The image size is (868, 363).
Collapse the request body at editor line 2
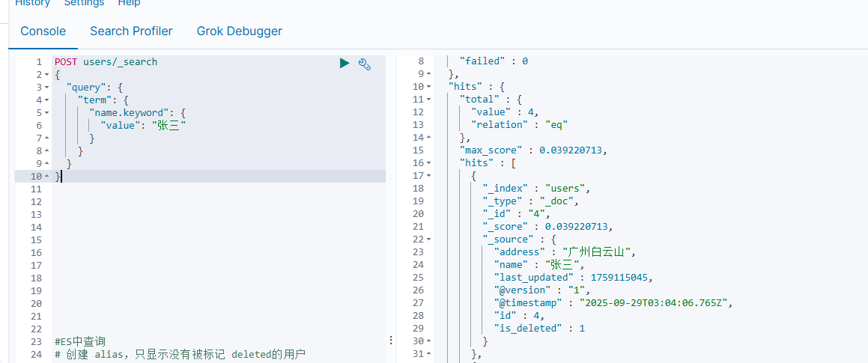pos(46,75)
